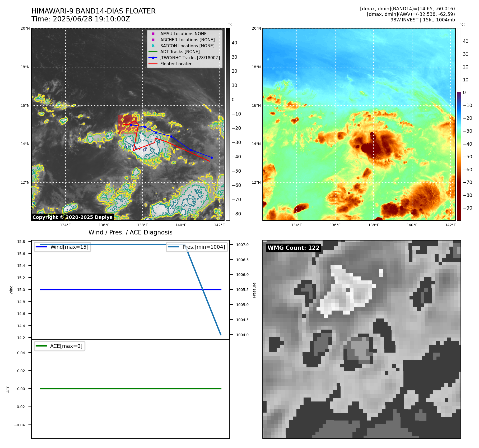Screen dimensions: 479x448
Task: Click the ACE[max=0] legend entry
Action: tap(60, 346)
